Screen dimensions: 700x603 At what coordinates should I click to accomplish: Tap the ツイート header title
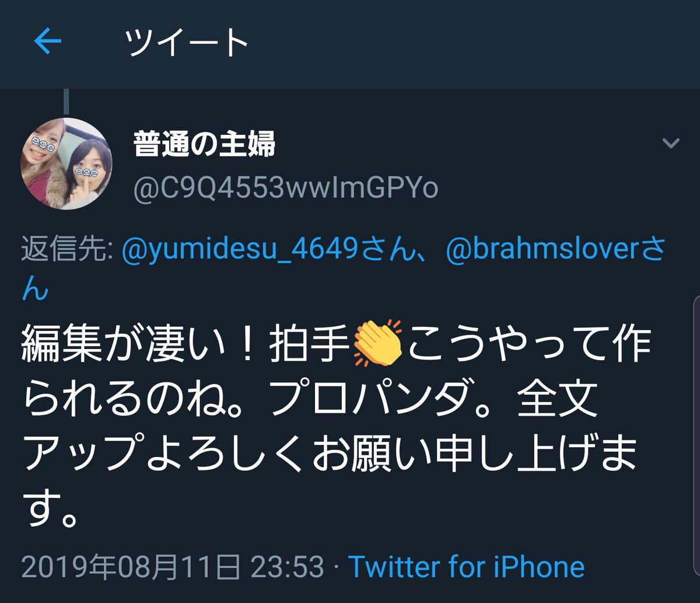(x=188, y=43)
